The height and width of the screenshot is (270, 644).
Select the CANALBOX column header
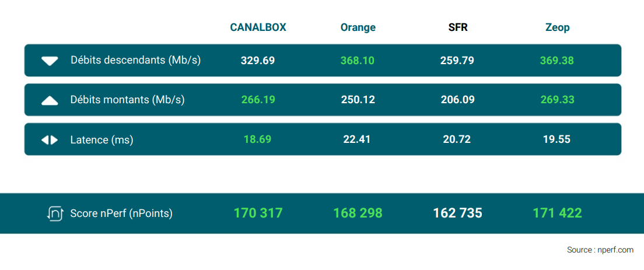pyautogui.click(x=258, y=27)
